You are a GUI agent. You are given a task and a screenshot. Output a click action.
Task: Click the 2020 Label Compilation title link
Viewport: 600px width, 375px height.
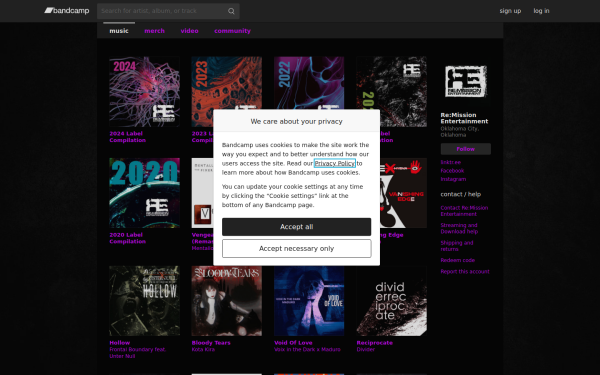click(127, 238)
